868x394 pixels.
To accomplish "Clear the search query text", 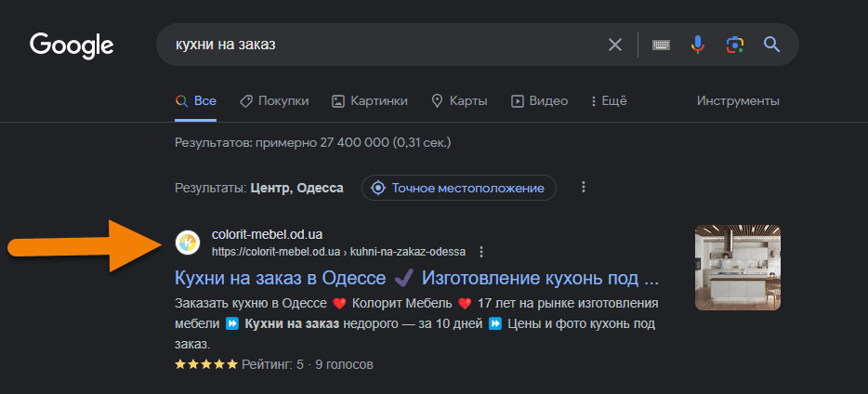I will [x=615, y=45].
